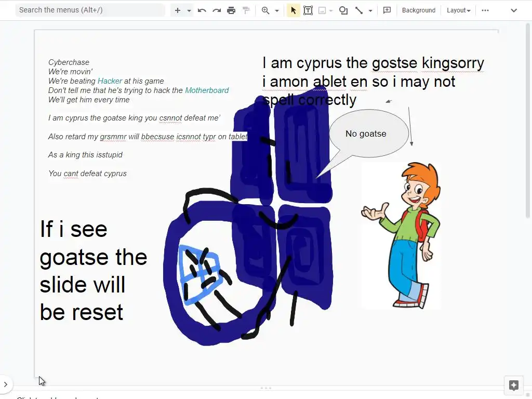Add a new slide with plus icon
The height and width of the screenshot is (399, 532).
178,10
